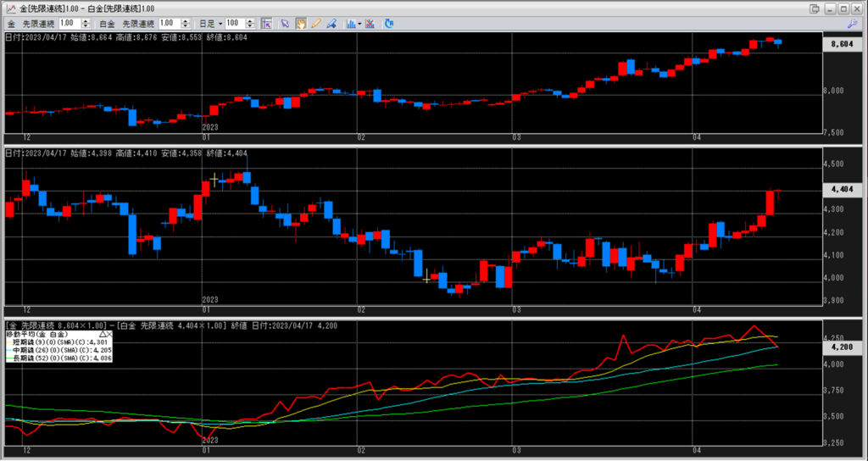Click the 移動平均(金 白金) legend title

[37, 335]
